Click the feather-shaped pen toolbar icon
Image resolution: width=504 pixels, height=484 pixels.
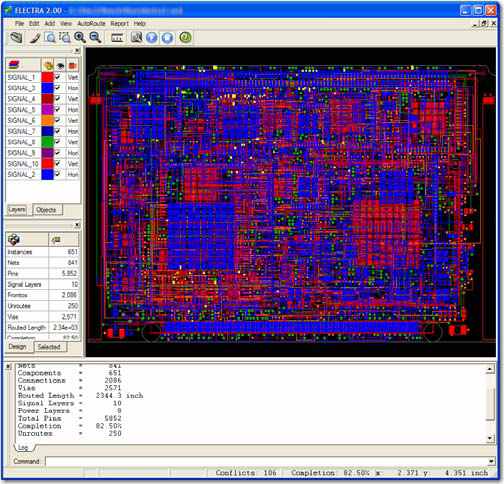(x=35, y=37)
